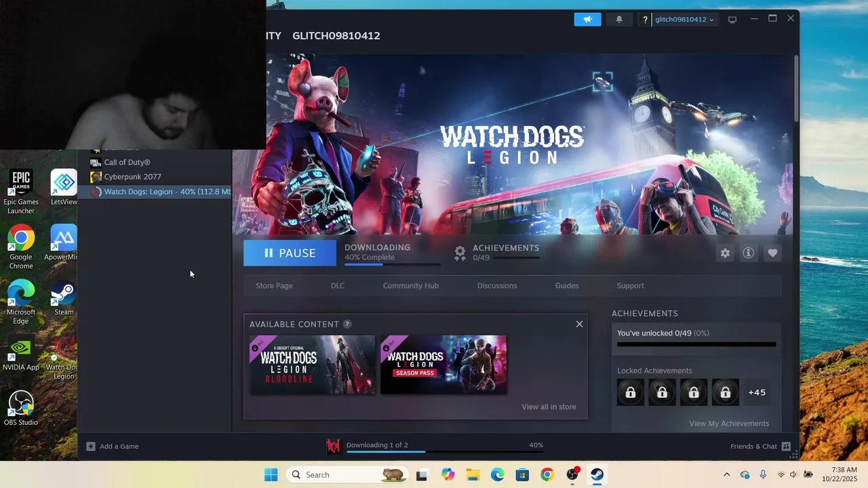This screenshot has width=868, height=488.
Task: Open the Support tab
Action: [x=630, y=285]
